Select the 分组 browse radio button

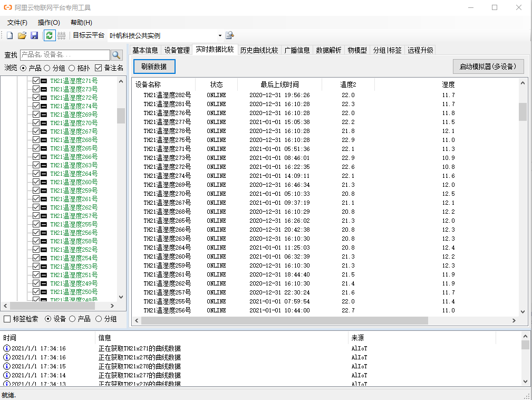tap(47, 68)
